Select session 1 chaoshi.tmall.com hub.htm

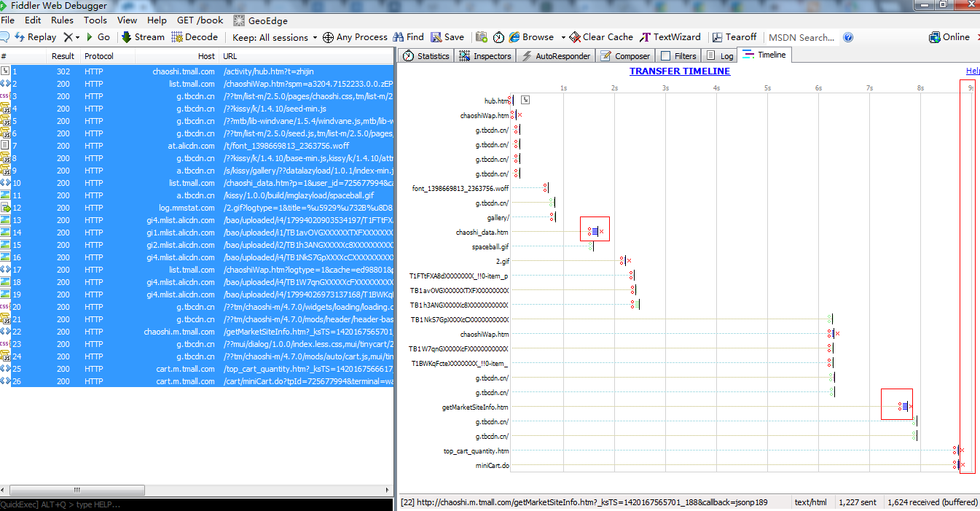point(197,71)
